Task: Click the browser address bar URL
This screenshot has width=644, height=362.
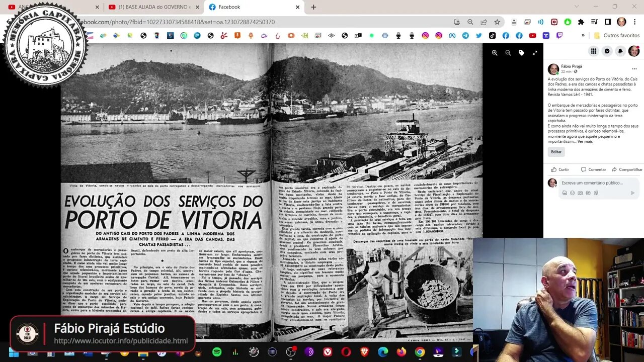Action: point(177,22)
